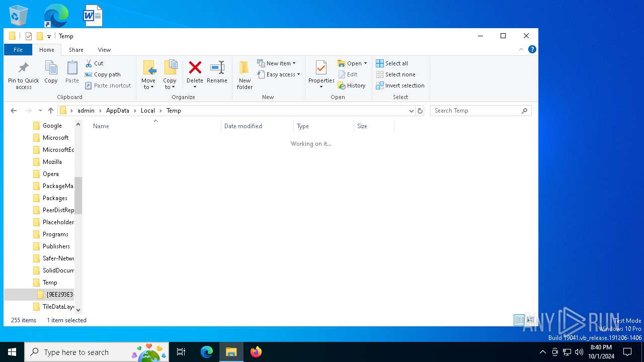Switch to Large icons view layout
Viewport: 644px width, 362px height.
[x=530, y=320]
